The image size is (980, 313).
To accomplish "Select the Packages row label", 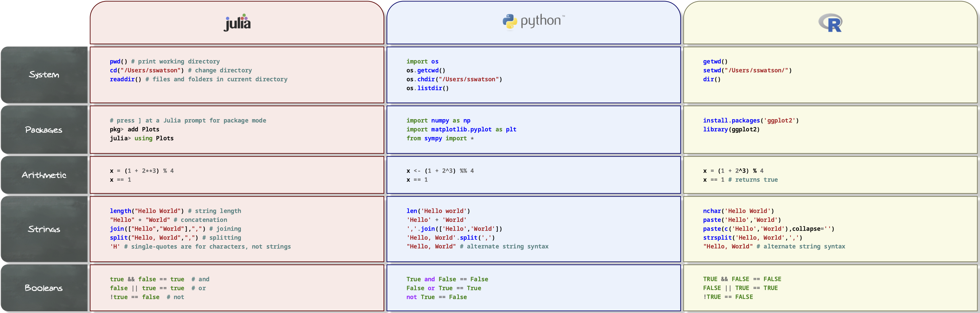I will pos(44,130).
